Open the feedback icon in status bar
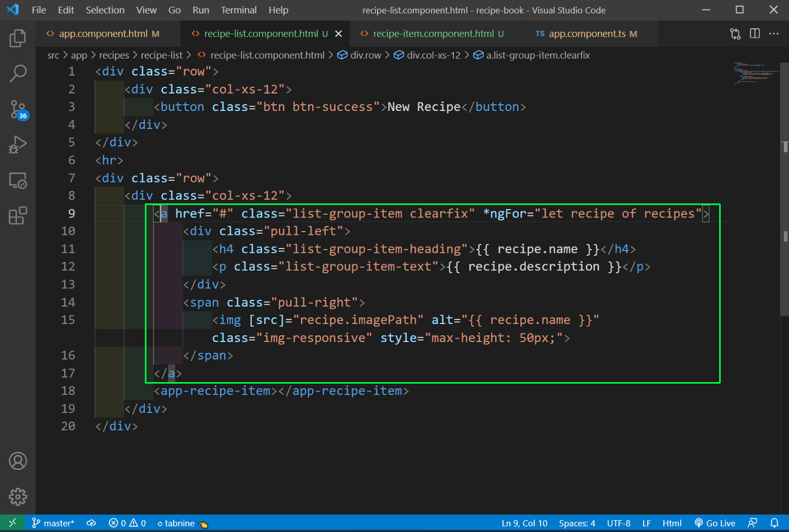Screen dimensions: 789x532 click(x=752, y=523)
